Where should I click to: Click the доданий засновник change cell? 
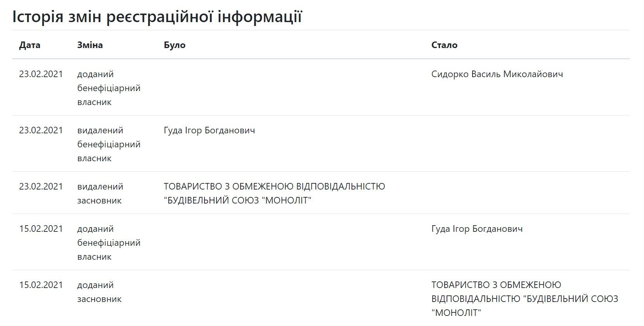pyautogui.click(x=99, y=292)
